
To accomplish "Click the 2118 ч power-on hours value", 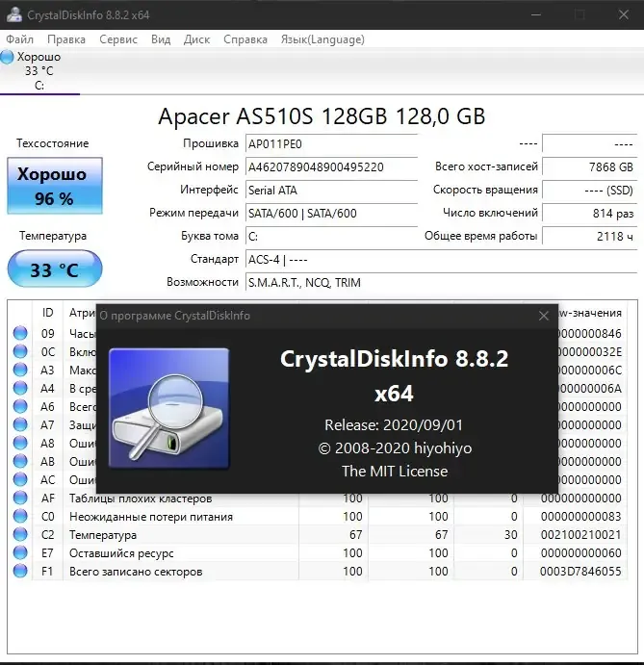I will click(x=590, y=236).
